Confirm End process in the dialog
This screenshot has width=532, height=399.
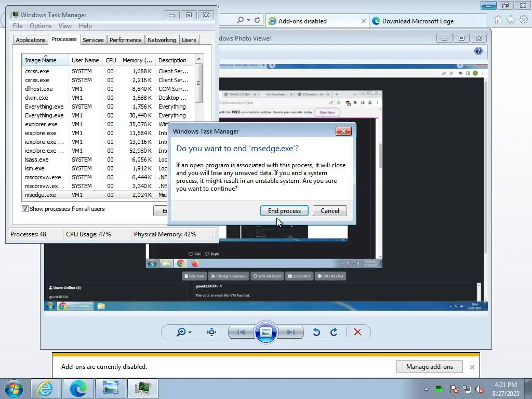[x=284, y=211]
